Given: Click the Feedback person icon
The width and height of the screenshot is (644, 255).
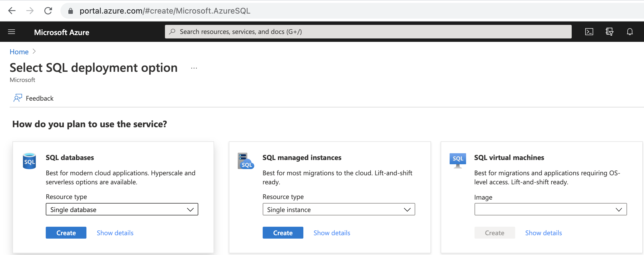Looking at the screenshot, I should [x=18, y=98].
